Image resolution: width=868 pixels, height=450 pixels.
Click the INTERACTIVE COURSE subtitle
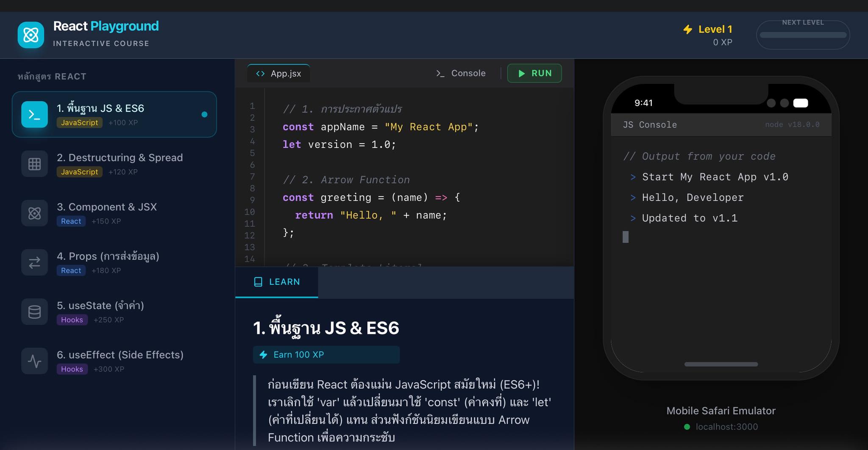pyautogui.click(x=101, y=43)
